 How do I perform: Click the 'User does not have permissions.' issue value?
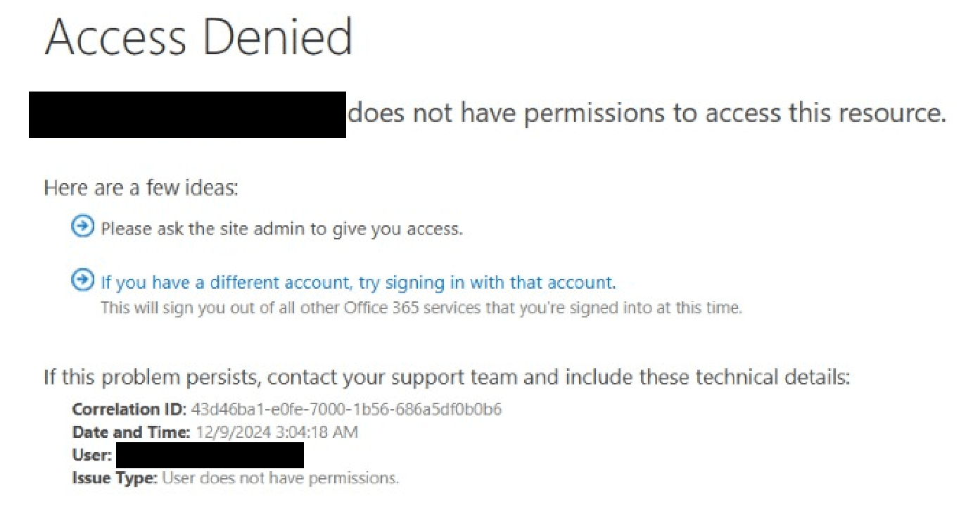click(x=281, y=479)
